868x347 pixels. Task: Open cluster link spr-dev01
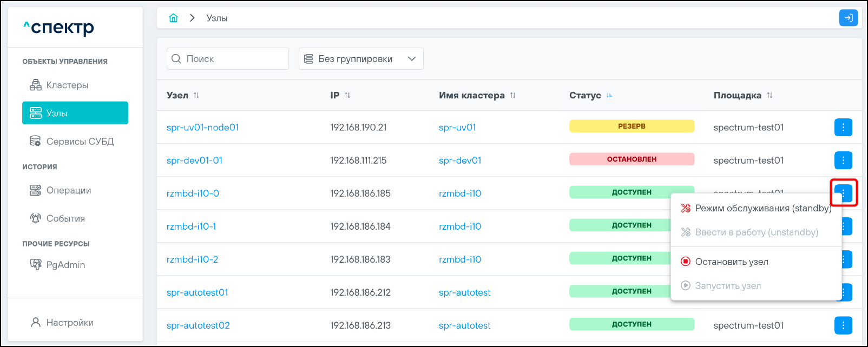(x=459, y=161)
